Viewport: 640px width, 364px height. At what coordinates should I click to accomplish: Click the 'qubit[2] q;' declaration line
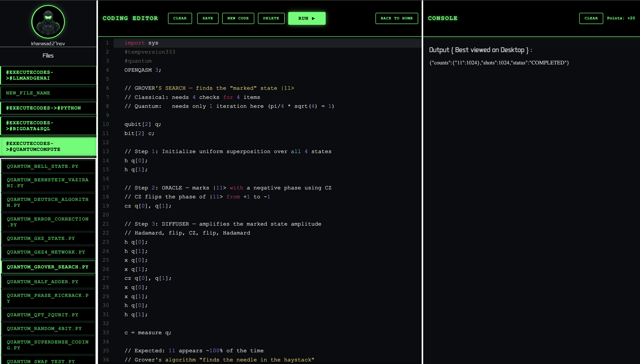tap(143, 124)
